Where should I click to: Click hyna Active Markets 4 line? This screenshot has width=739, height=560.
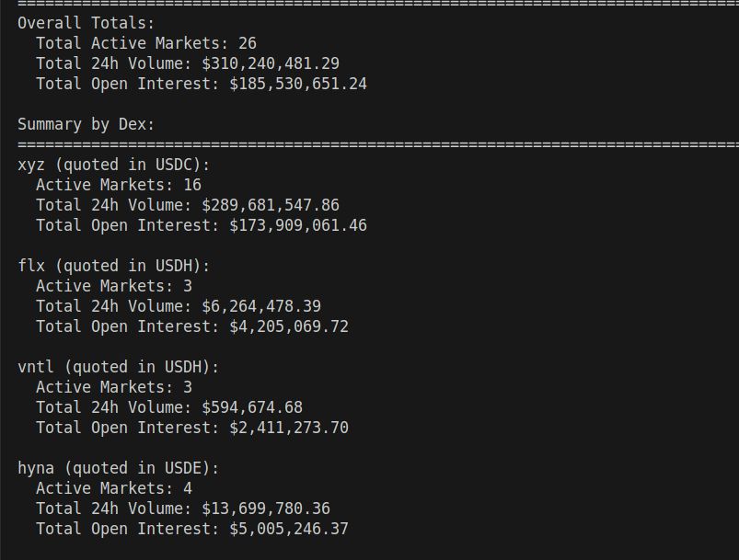click(114, 488)
